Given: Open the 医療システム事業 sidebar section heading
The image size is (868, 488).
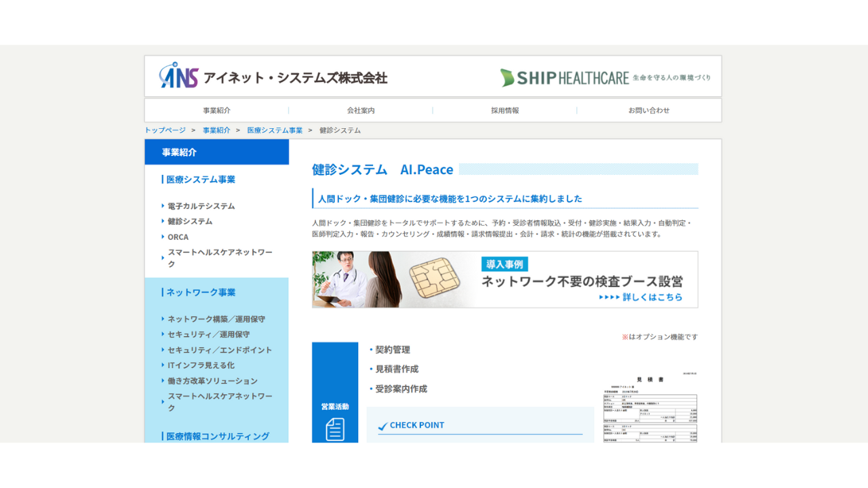Looking at the screenshot, I should 201,180.
